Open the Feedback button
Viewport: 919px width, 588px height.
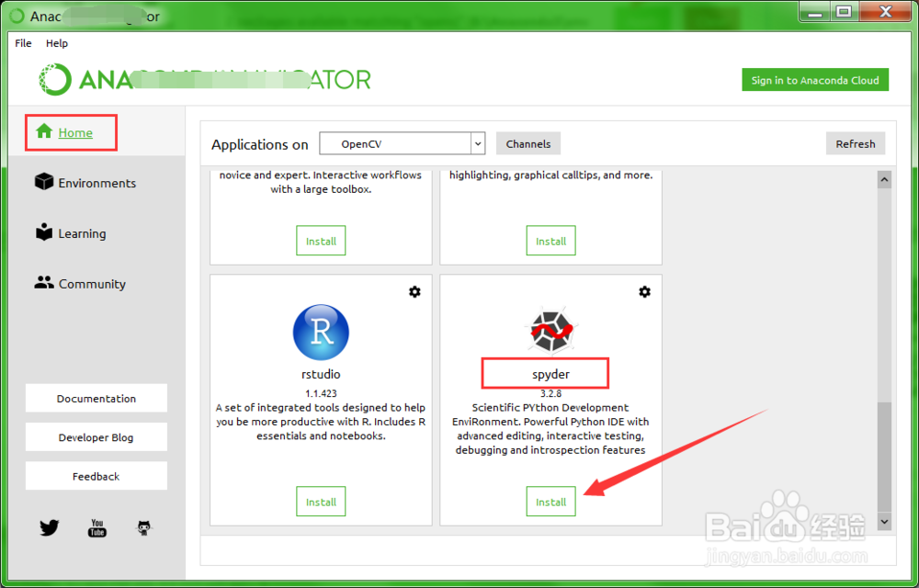coord(96,476)
